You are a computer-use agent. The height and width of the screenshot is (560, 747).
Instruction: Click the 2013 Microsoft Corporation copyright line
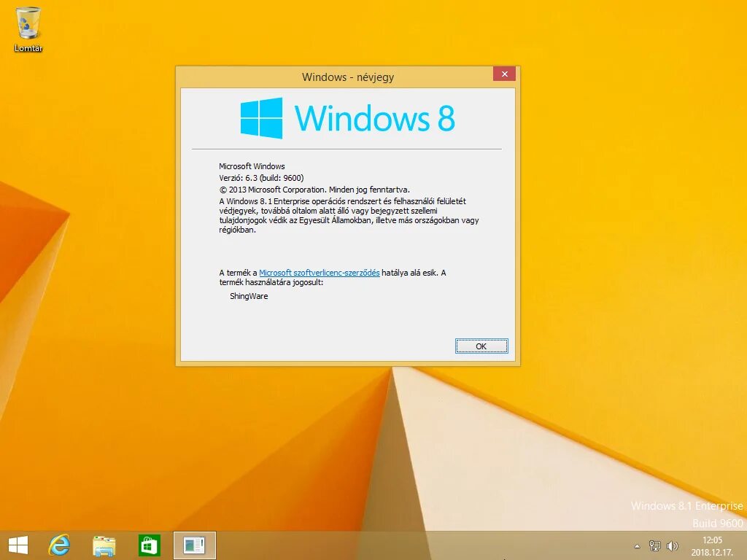click(x=314, y=190)
